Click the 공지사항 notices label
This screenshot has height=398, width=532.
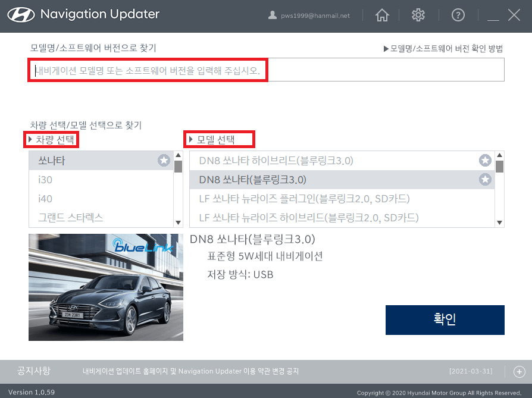33,371
